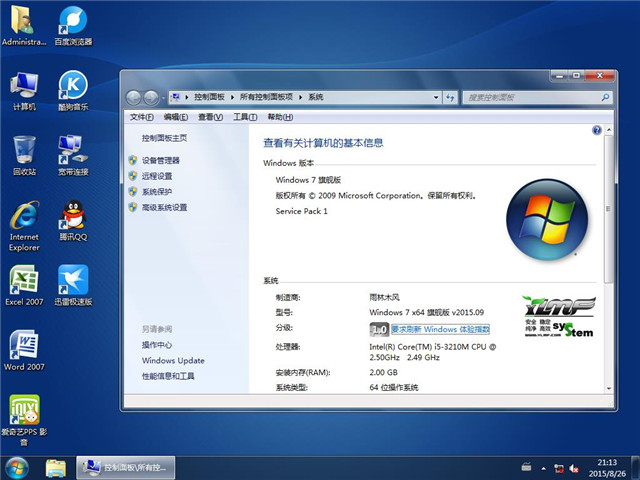The width and height of the screenshot is (640, 480).
Task: Show hidden tray icons arrow
Action: point(543,468)
